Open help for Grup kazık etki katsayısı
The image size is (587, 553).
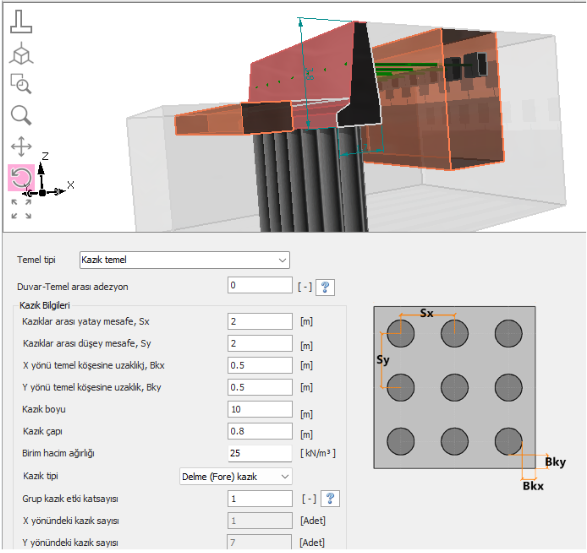point(330,499)
